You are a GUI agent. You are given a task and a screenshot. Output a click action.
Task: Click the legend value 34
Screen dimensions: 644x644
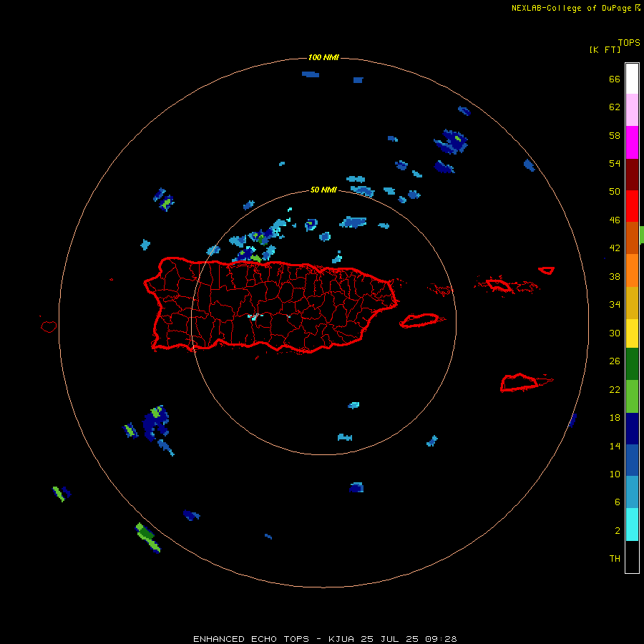615,305
